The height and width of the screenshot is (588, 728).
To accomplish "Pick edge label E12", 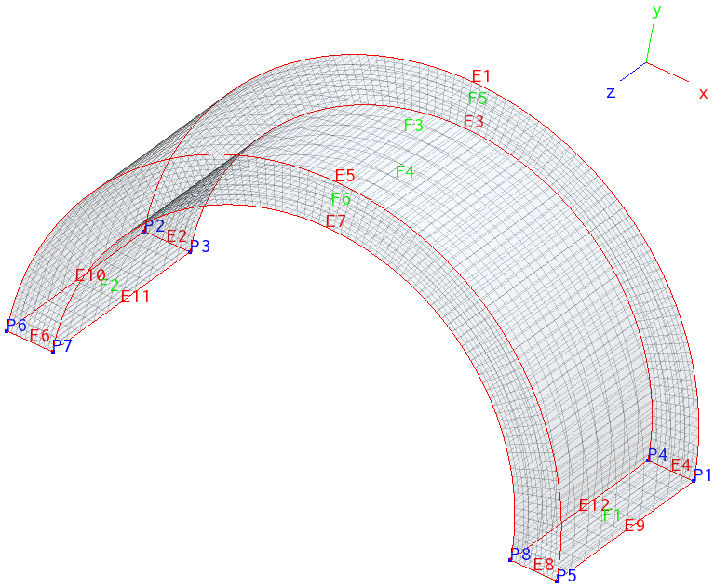I will (x=594, y=505).
